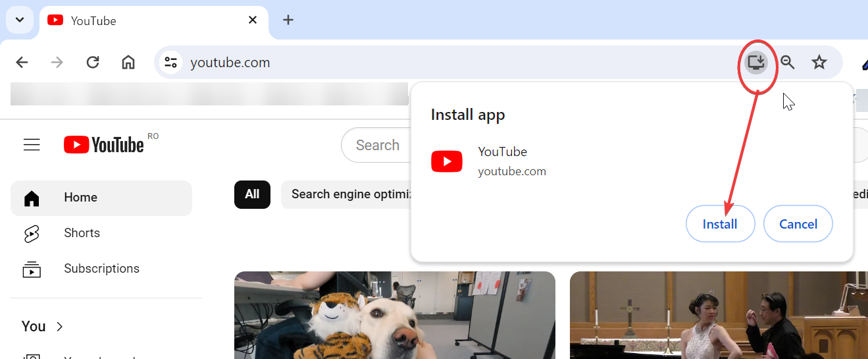Click the YouTube search field
This screenshot has width=868, height=359.
pyautogui.click(x=376, y=145)
